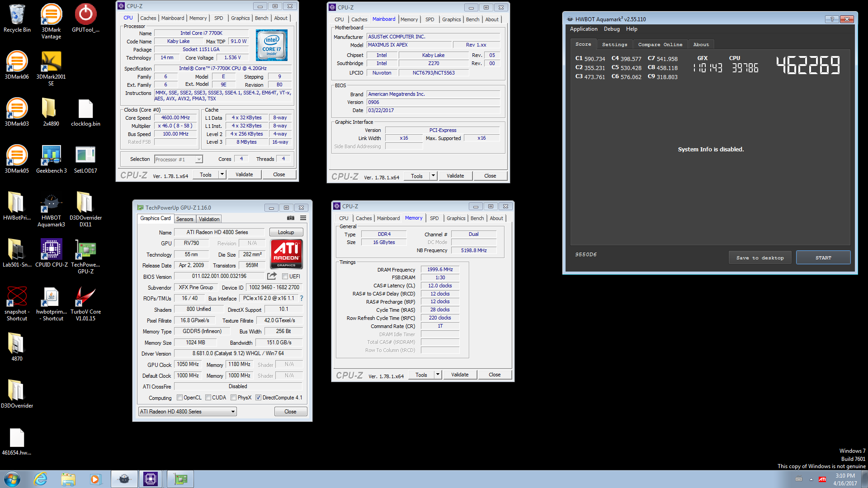Open CPUID CPU-Z desktop shortcut
The image size is (868, 488).
pyautogui.click(x=51, y=253)
